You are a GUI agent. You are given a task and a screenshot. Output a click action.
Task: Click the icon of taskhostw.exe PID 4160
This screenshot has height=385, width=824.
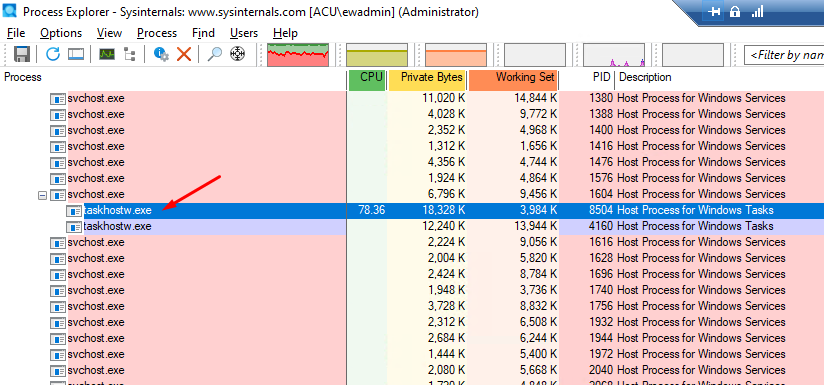(x=74, y=227)
